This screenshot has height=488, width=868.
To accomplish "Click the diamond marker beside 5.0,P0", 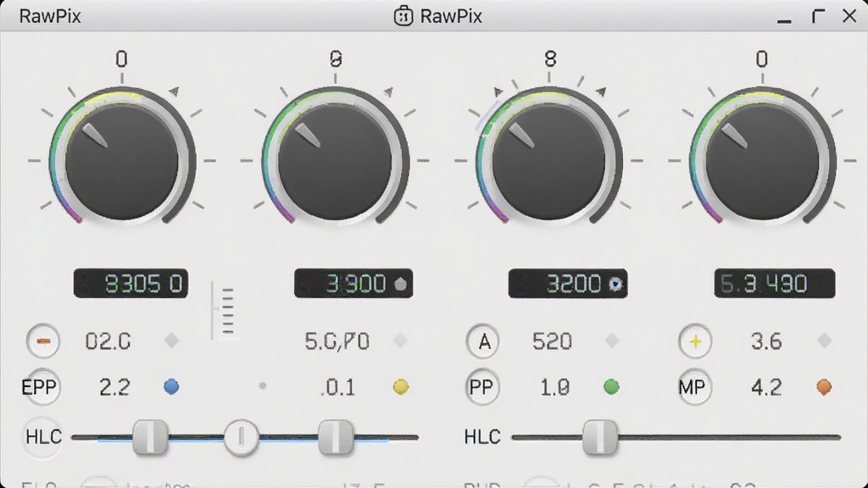I will [400, 341].
